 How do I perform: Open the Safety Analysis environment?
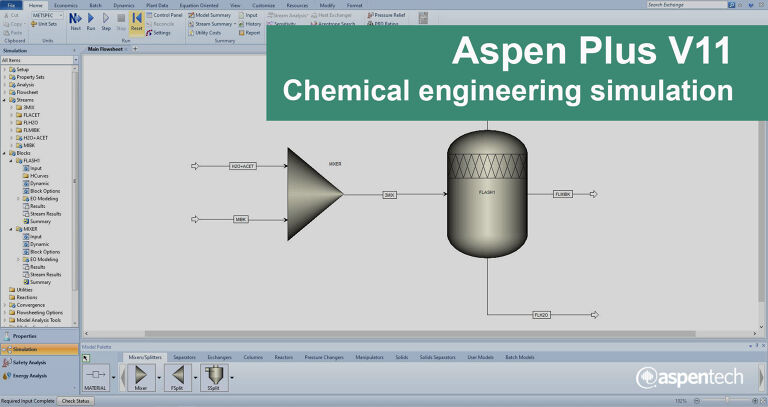pos(39,362)
